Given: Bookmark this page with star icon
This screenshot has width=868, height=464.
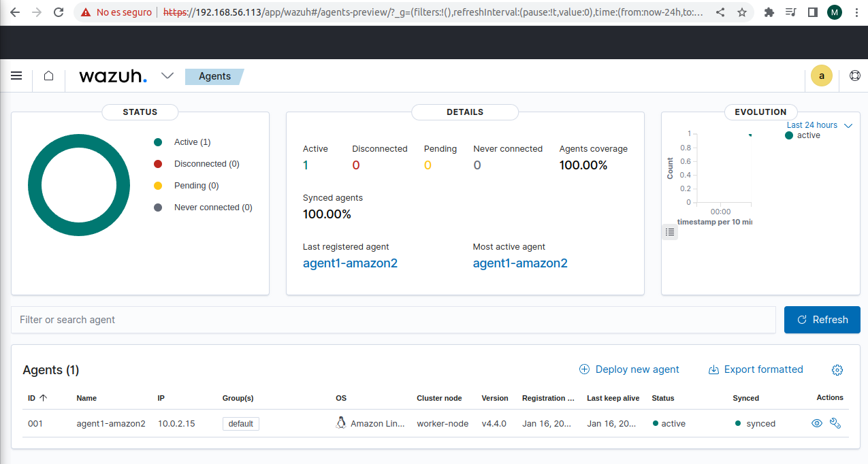Looking at the screenshot, I should pyautogui.click(x=742, y=12).
